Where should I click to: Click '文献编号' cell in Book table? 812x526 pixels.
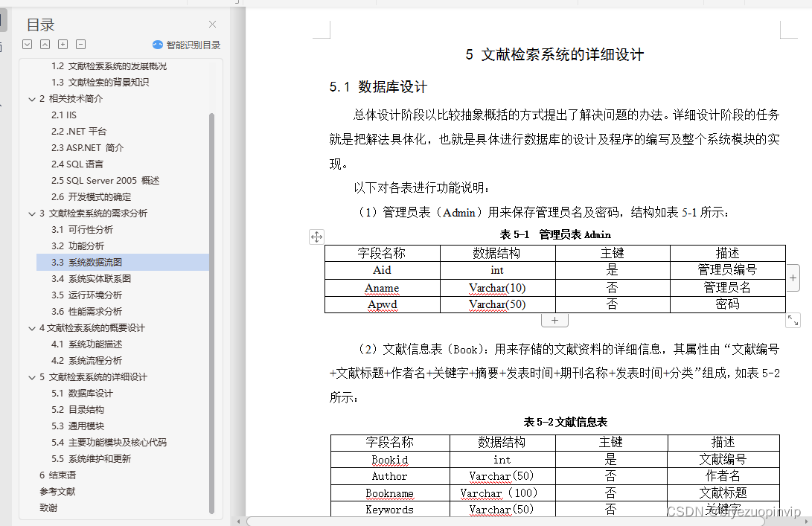(x=723, y=460)
